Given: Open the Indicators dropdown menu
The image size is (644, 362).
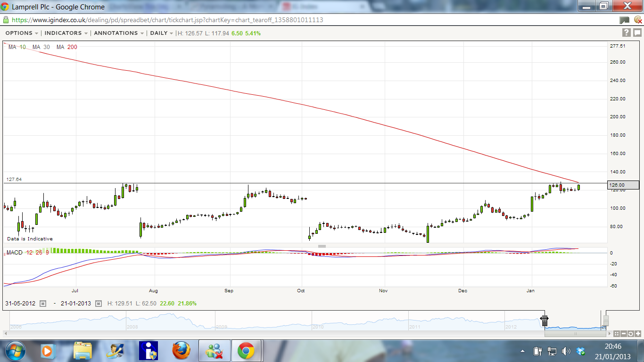Looking at the screenshot, I should click(x=66, y=33).
